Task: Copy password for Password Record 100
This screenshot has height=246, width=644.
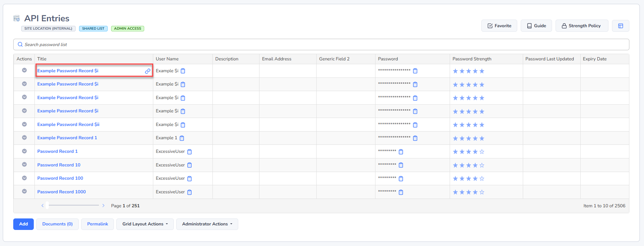Action: [x=401, y=179]
